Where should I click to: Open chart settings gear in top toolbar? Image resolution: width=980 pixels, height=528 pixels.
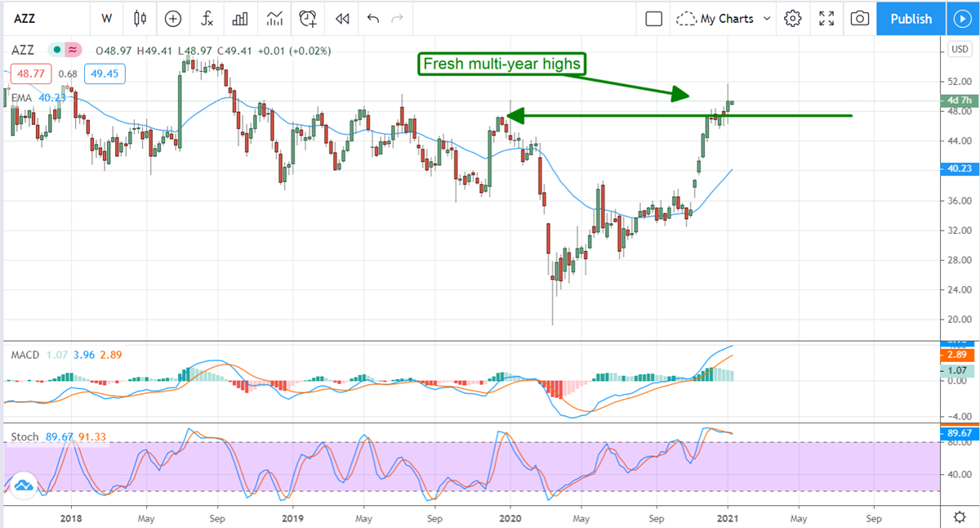[x=791, y=18]
